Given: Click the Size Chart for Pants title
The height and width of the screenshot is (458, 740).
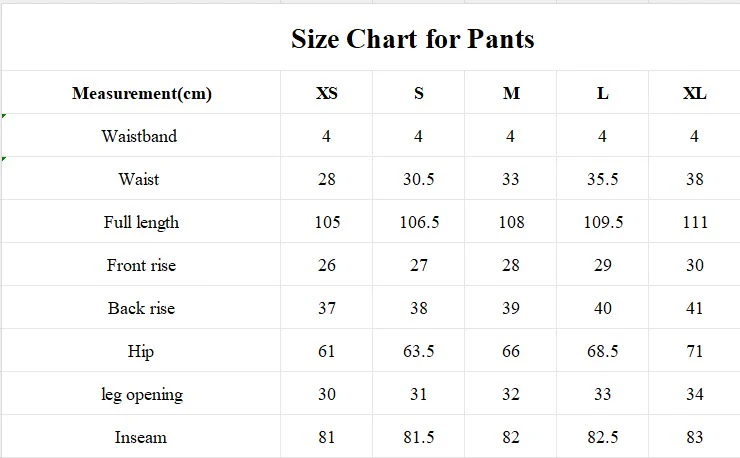Looking at the screenshot, I should tap(412, 39).
